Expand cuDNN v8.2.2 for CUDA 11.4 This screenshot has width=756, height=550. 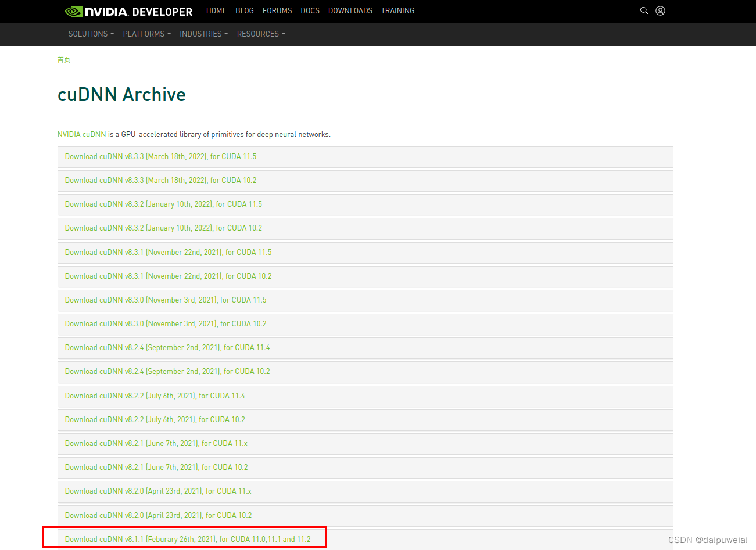coord(366,396)
